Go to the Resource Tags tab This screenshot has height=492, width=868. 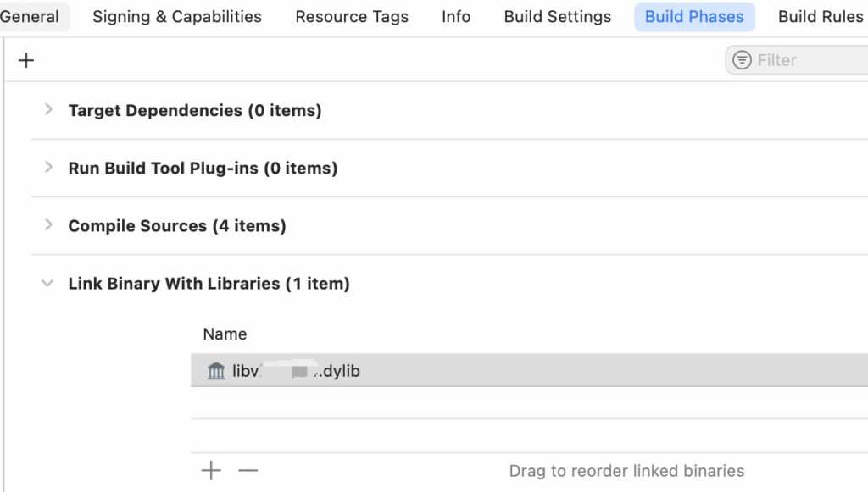click(x=352, y=17)
